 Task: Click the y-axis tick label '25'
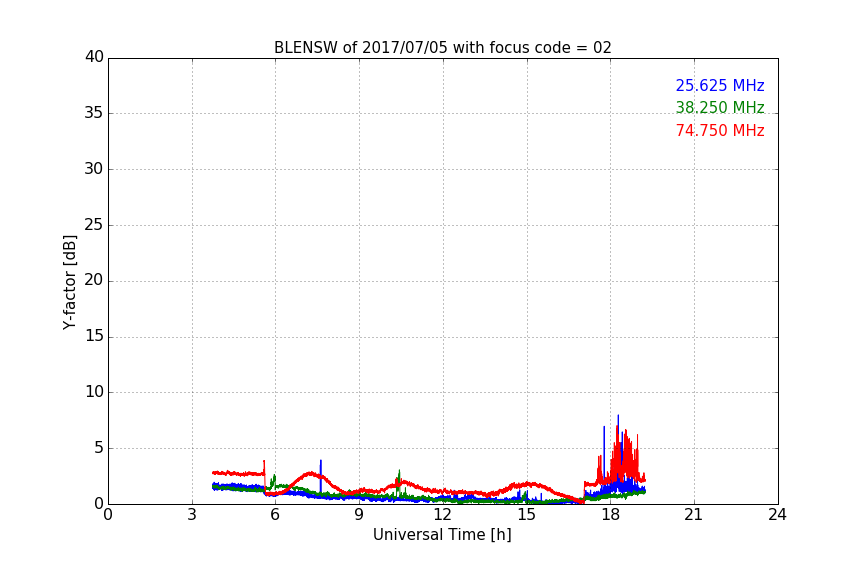pyautogui.click(x=94, y=224)
